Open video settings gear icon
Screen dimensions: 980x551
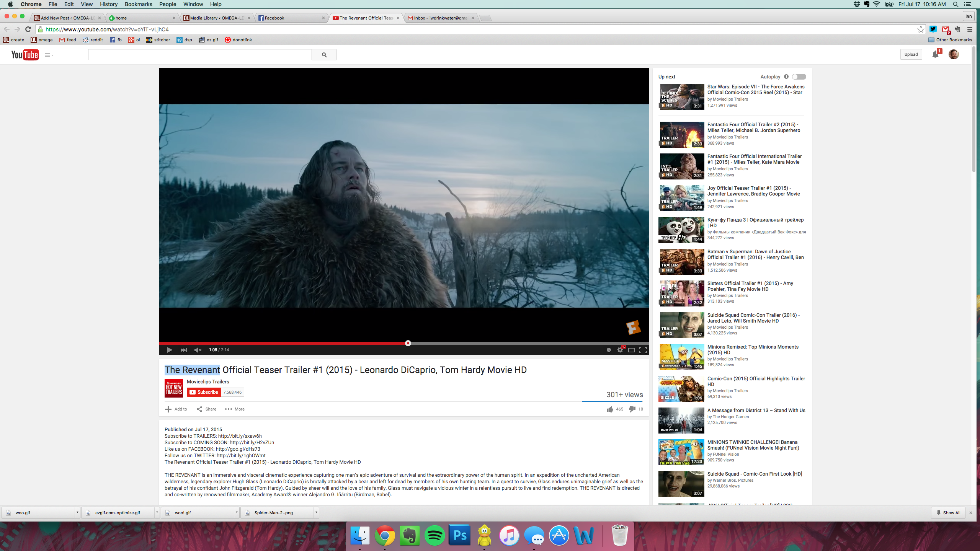(x=620, y=350)
